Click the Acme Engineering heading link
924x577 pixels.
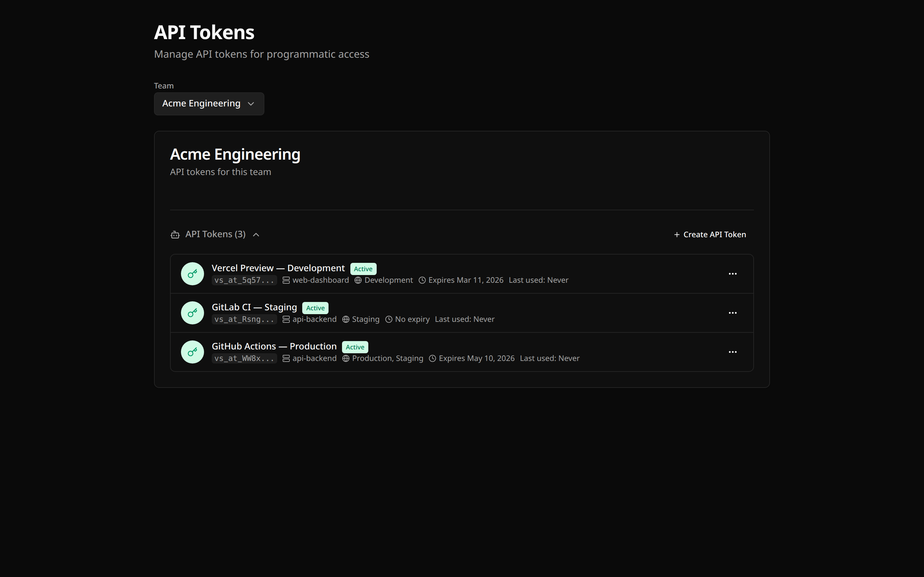pos(235,154)
